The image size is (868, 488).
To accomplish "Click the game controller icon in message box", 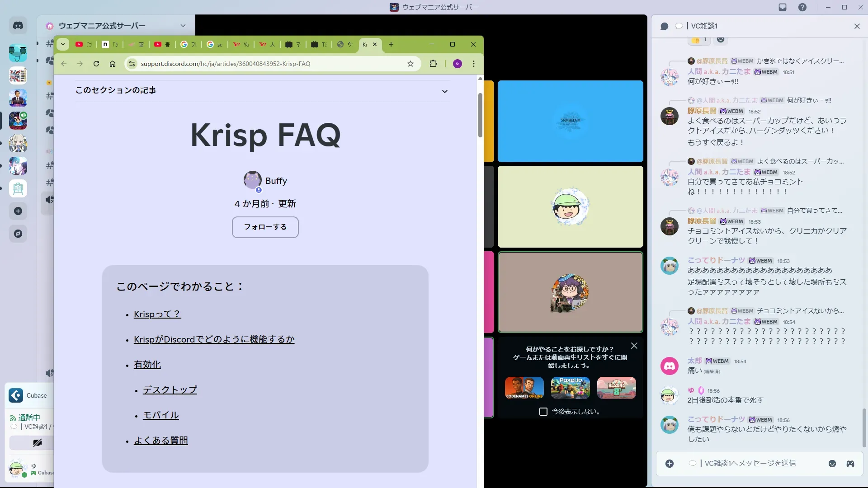I will point(850,464).
